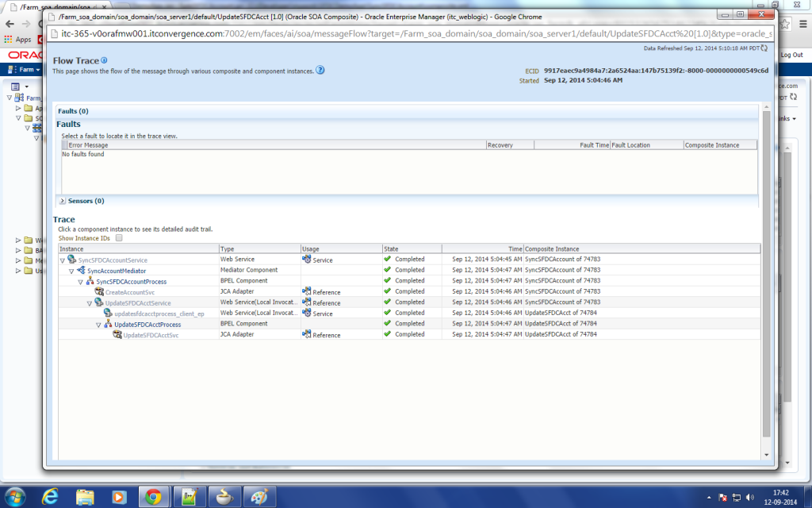Viewport: 812px width, 508px height.
Task: Click Service usage icon in updatesfdcacctprocess_client_ep row
Action: pos(307,313)
